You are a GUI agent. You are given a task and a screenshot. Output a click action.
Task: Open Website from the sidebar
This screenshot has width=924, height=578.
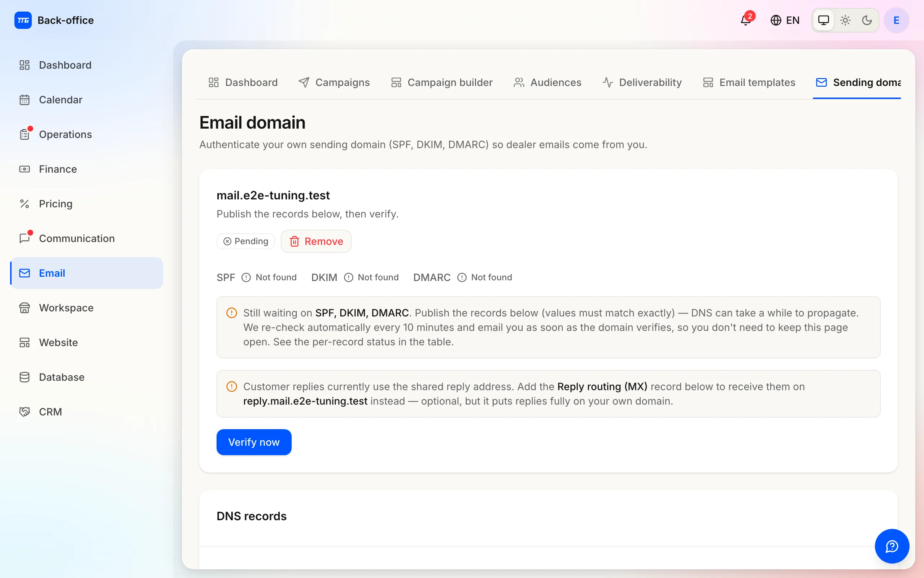click(87, 342)
